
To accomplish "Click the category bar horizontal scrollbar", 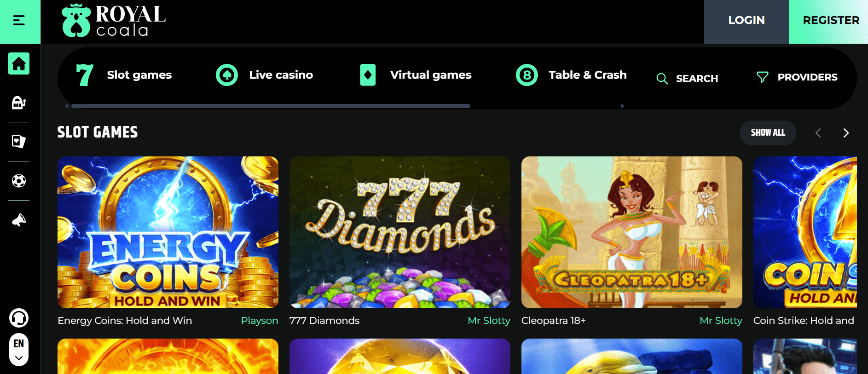I will coord(271,106).
